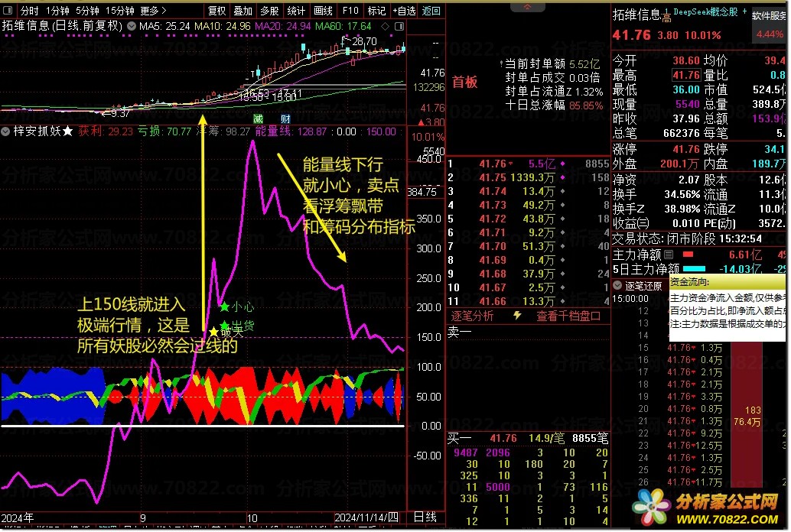This screenshot has height=532, width=791.
Task: Click the 15:00:00 tick time entry
Action: 630,299
